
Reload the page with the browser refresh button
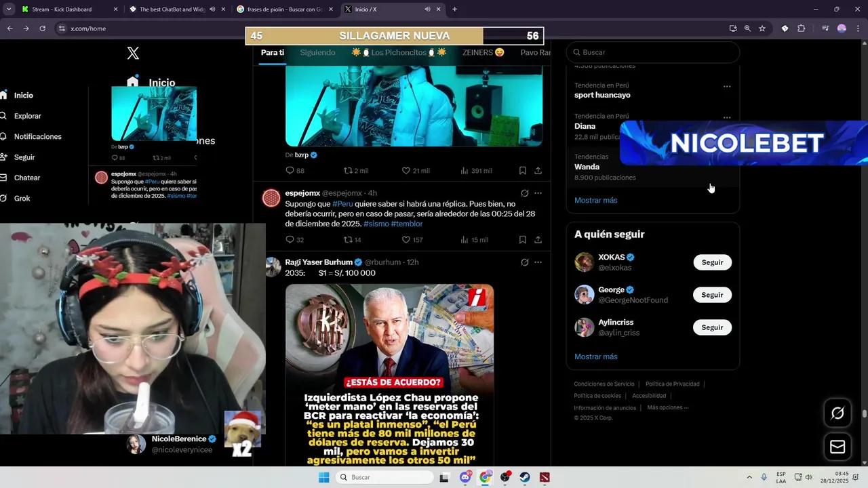(x=42, y=28)
